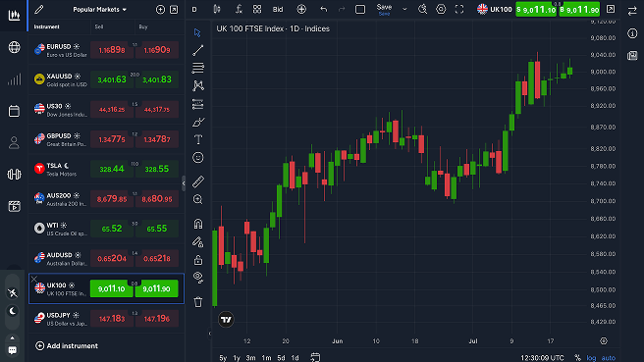Click the Save chart layout button
Screen dimensions: 644x362
point(384,10)
